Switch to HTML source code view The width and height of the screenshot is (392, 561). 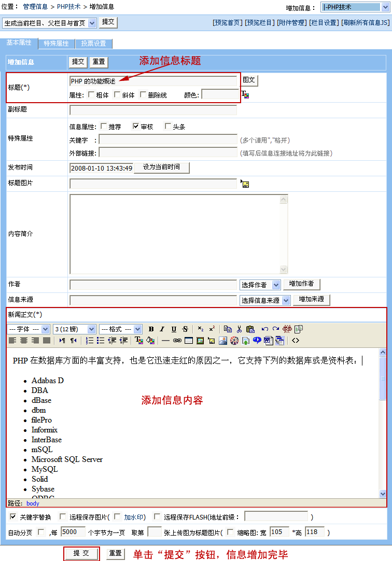click(296, 341)
